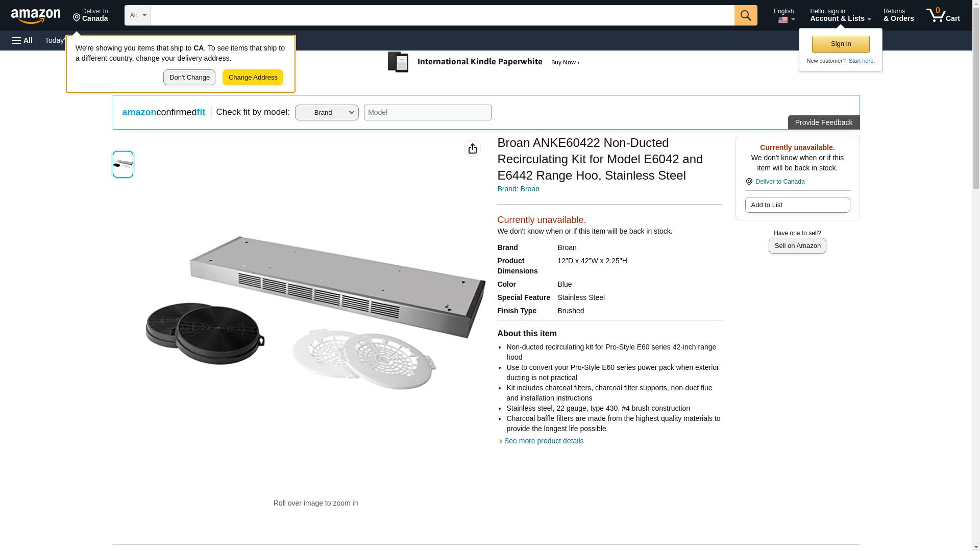Click the Amazon logo

[36, 16]
